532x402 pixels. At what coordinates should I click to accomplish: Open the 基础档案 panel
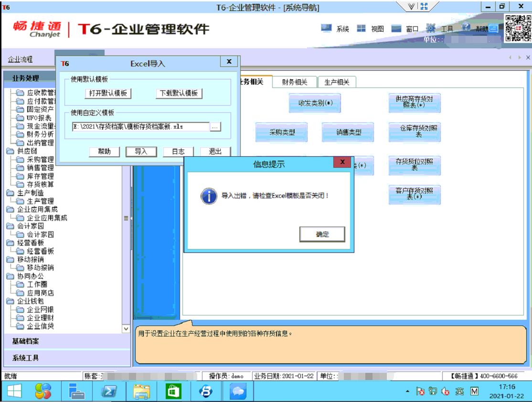(67, 341)
